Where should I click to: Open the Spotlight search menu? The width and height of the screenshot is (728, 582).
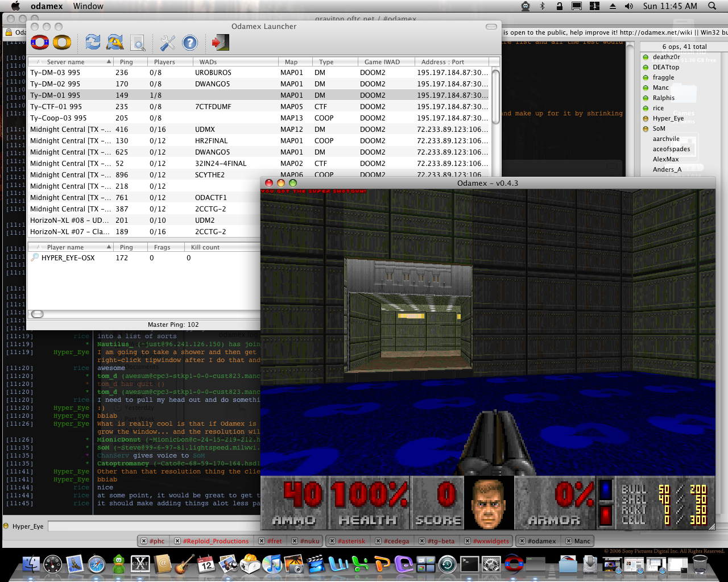point(712,6)
